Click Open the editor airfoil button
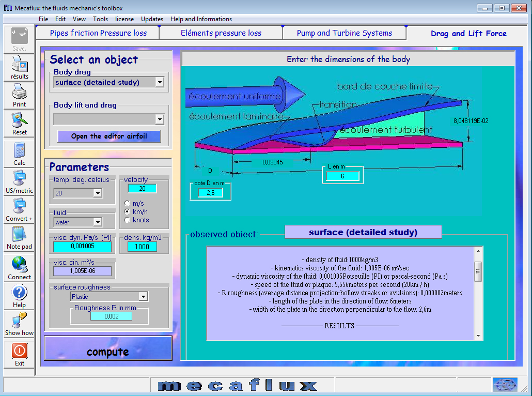532x396 pixels. (109, 136)
